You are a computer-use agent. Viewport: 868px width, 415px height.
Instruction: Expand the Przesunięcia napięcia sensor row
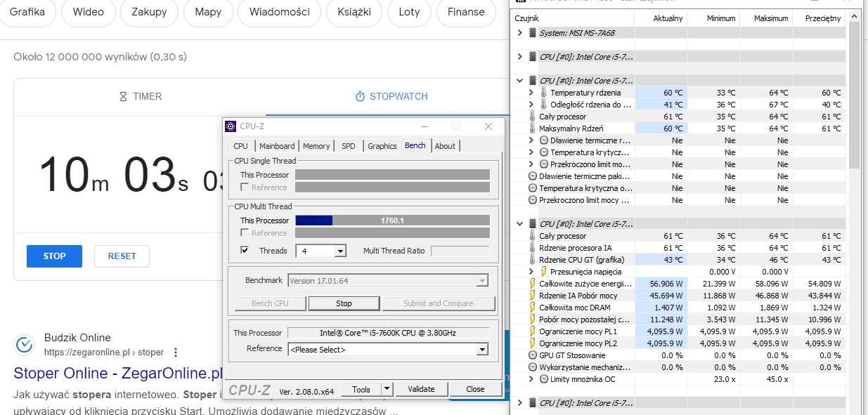coord(531,272)
